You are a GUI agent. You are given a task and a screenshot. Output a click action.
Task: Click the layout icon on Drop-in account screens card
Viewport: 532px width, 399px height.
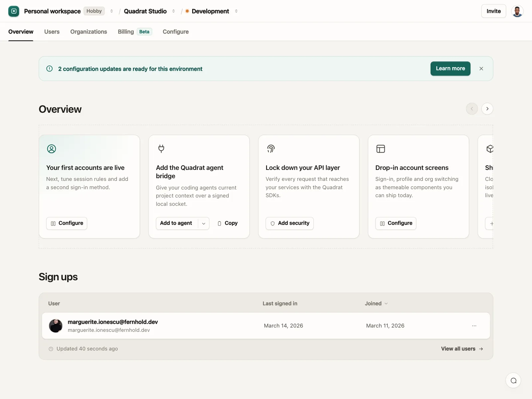(x=381, y=149)
